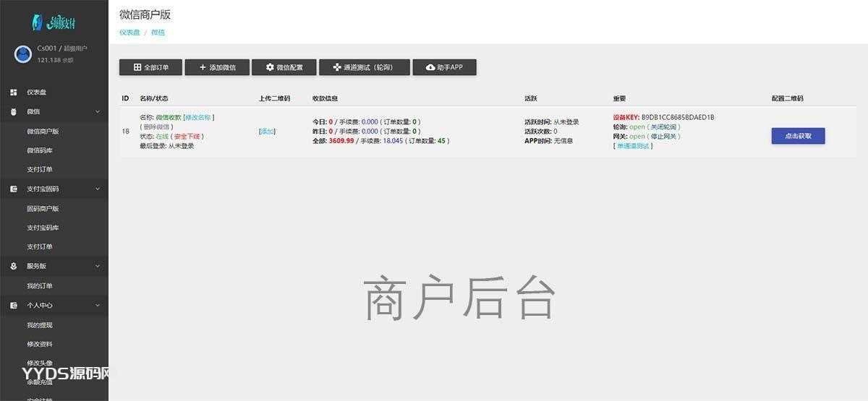Open 固码商户版 in the sidebar
The height and width of the screenshot is (401, 868).
click(43, 208)
